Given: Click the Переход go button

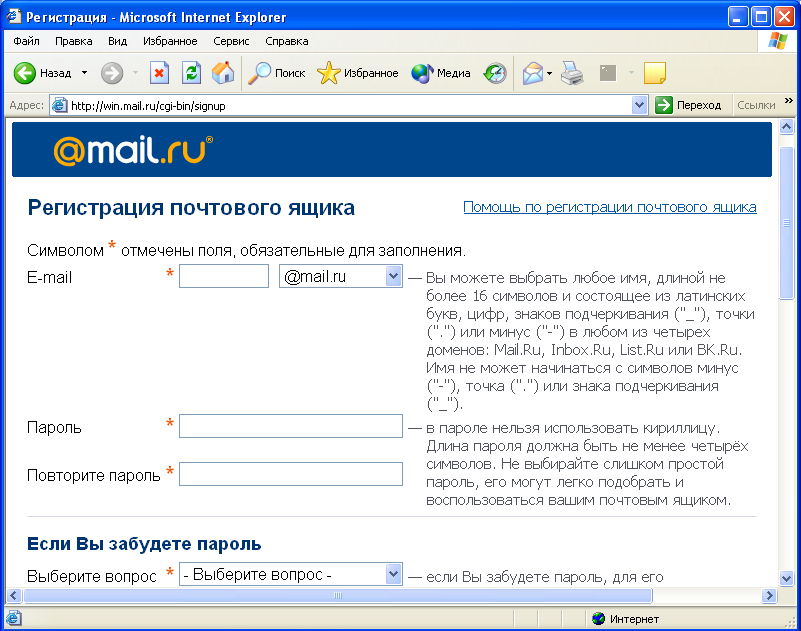Looking at the screenshot, I should tap(689, 105).
